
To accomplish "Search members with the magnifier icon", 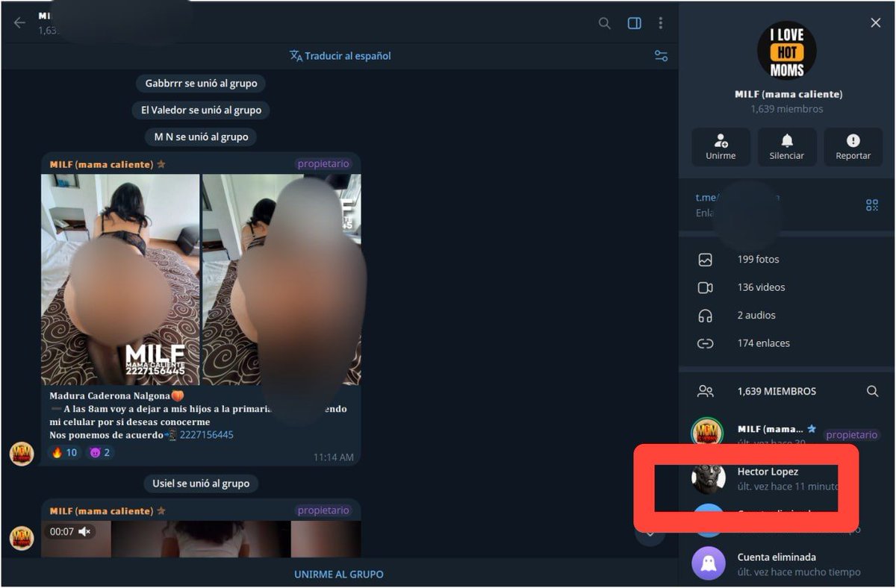I will [872, 391].
